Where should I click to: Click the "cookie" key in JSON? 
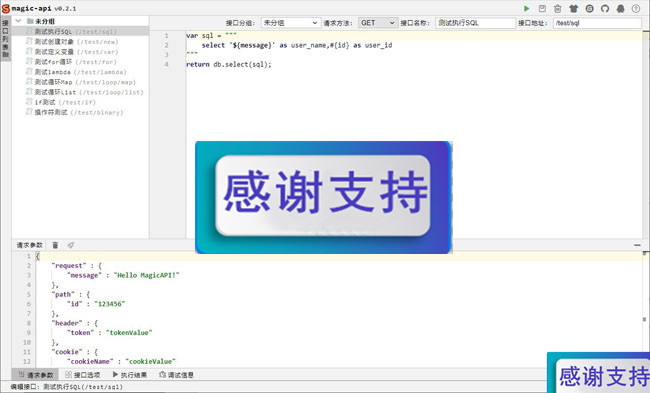(x=67, y=352)
